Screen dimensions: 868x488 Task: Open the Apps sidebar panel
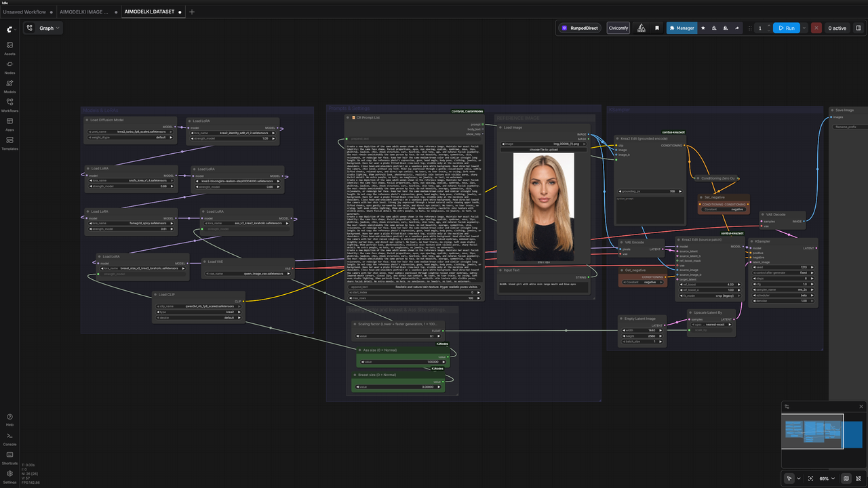click(9, 124)
